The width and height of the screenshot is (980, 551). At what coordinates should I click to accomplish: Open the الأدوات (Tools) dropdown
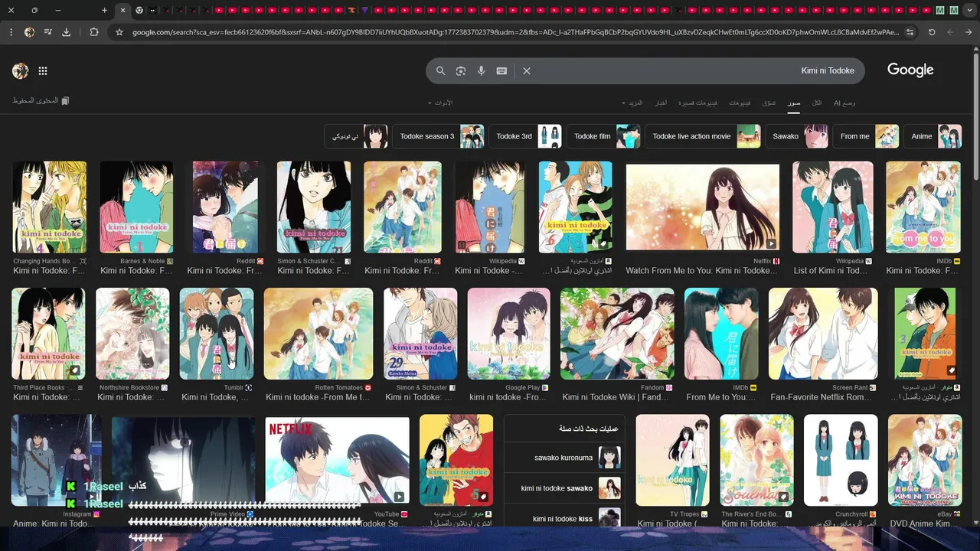click(440, 103)
